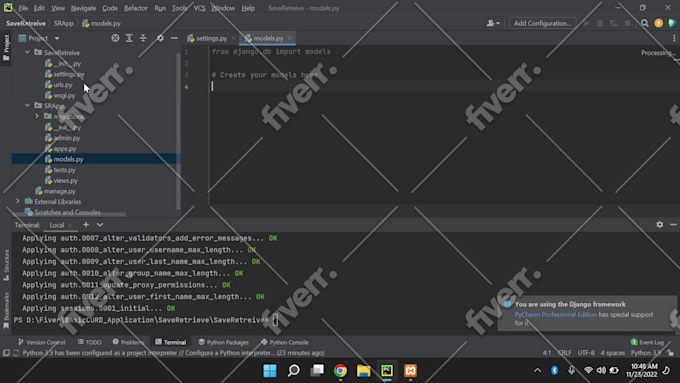This screenshot has height=383, width=680.
Task: Open tests.py in project tree
Action: 64,170
